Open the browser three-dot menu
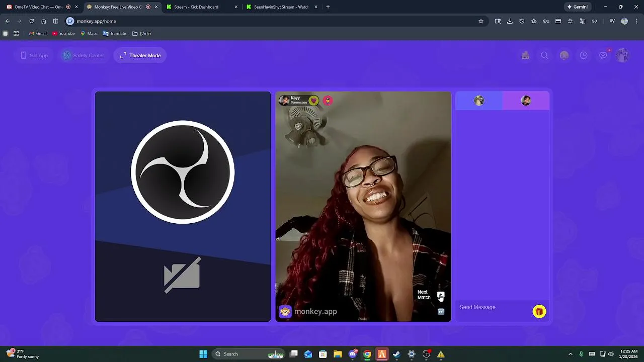Image resolution: width=644 pixels, height=362 pixels. [636, 21]
